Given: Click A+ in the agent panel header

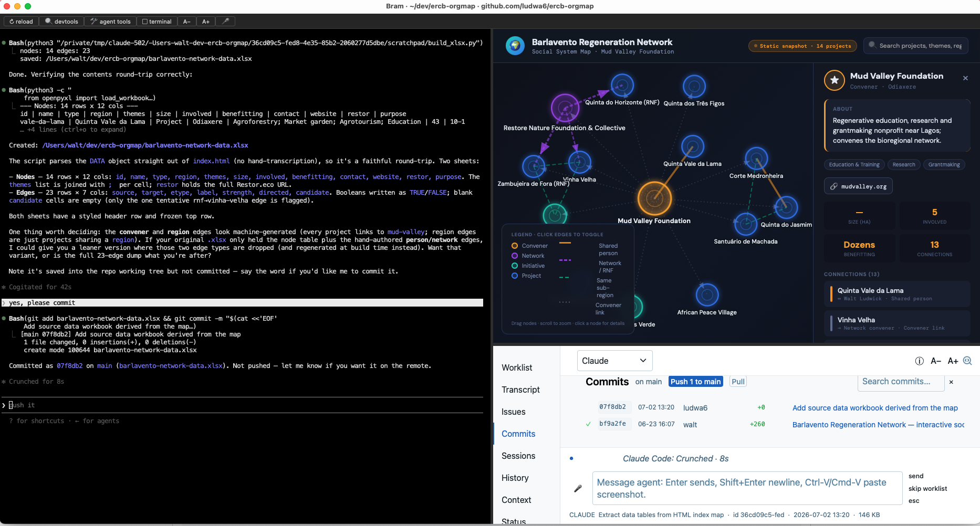Looking at the screenshot, I should 953,361.
